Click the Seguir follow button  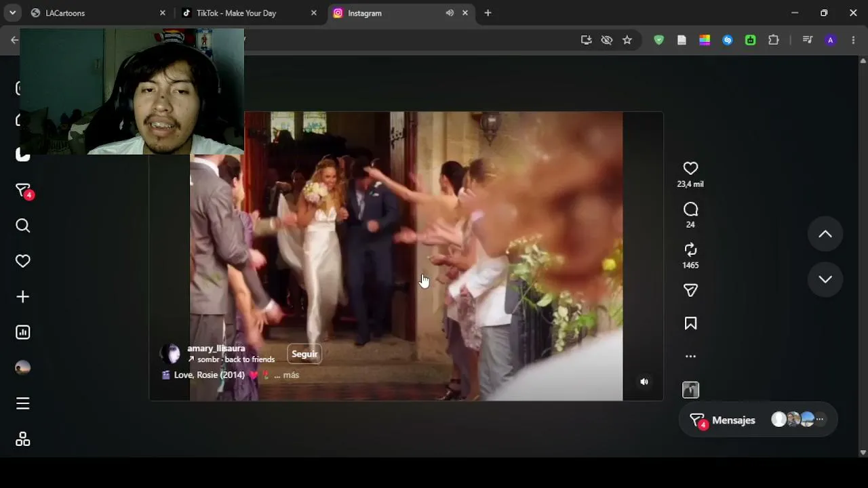(x=304, y=354)
